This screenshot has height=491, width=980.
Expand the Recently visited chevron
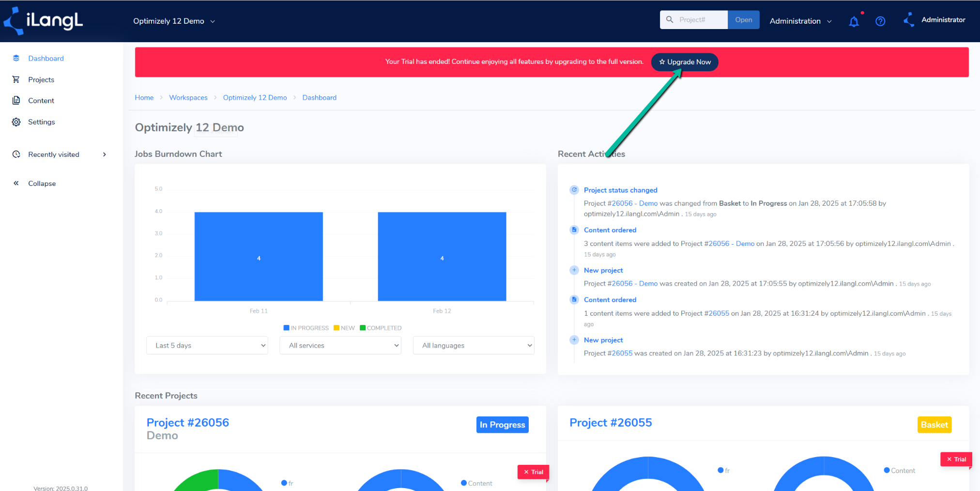pos(105,154)
